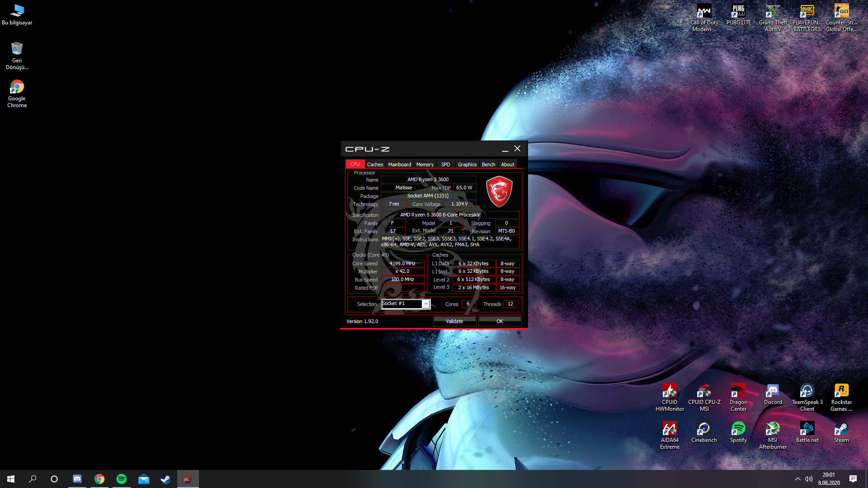The width and height of the screenshot is (868, 488).
Task: Open the Windows Start menu
Action: (11, 479)
